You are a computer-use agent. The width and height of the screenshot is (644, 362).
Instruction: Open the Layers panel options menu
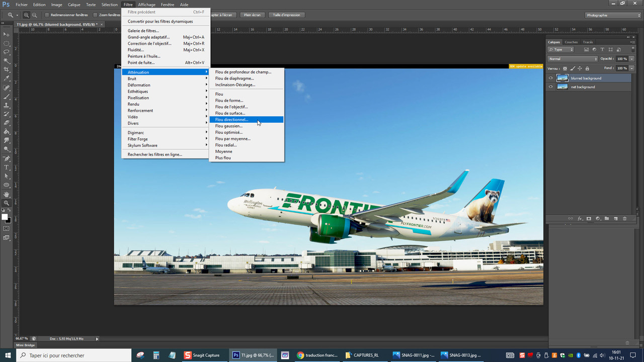click(x=633, y=42)
